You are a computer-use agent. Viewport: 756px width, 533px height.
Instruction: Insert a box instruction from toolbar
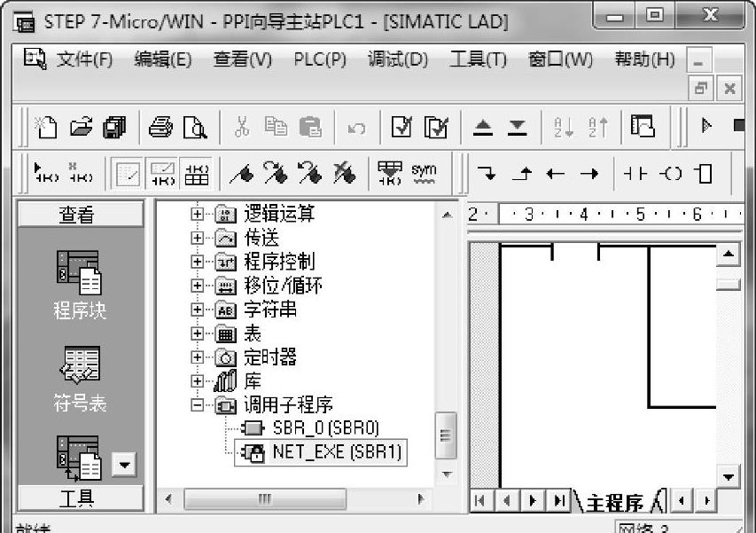coord(704,173)
